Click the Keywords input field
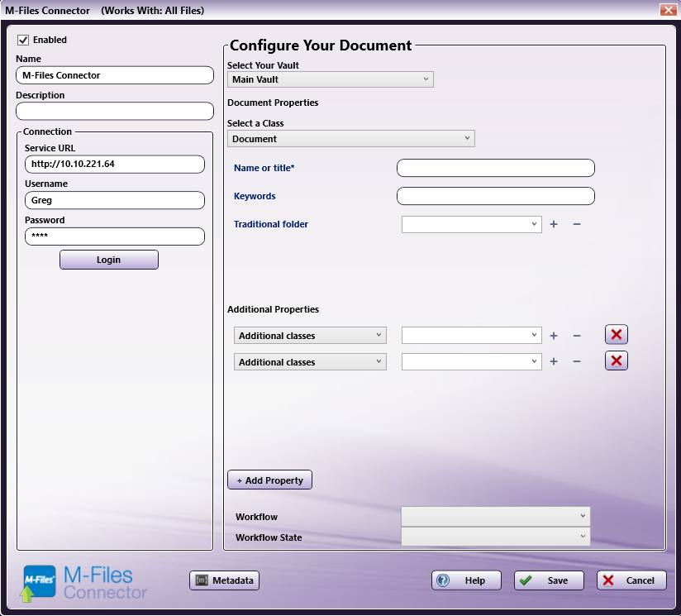 point(496,196)
